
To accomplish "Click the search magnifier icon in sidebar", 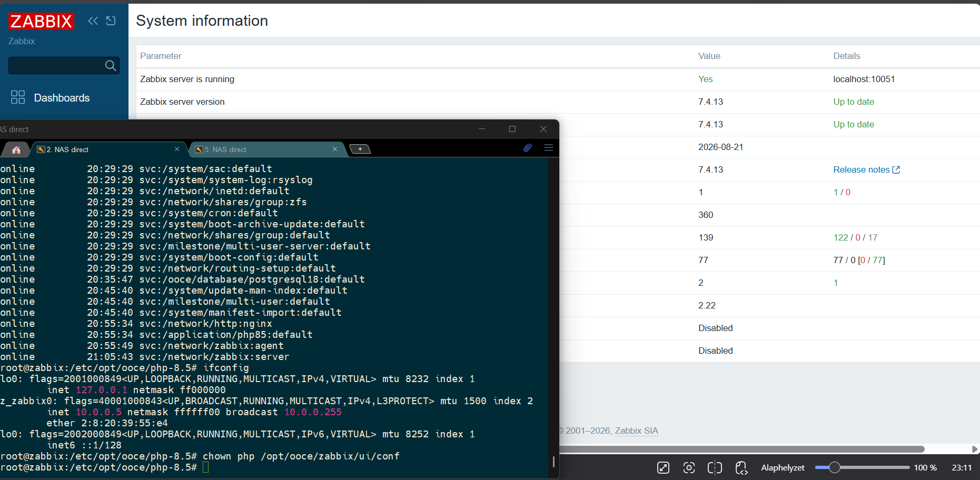I will [x=111, y=65].
